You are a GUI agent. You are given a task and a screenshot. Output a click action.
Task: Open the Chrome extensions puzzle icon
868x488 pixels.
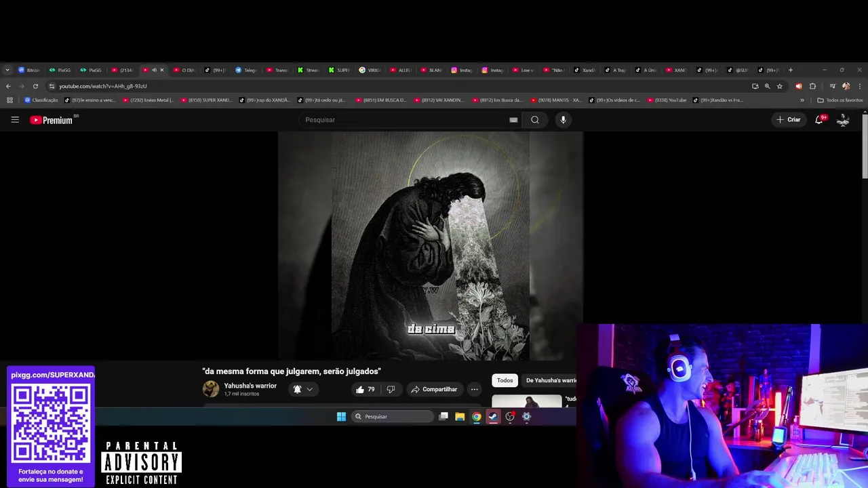(812, 86)
